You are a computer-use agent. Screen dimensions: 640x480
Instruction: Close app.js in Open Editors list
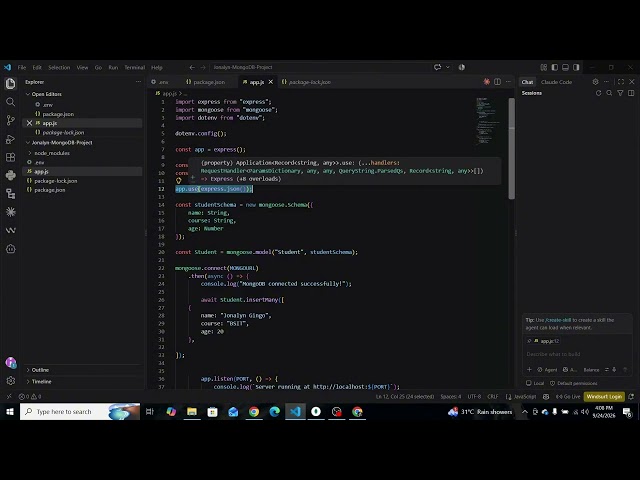[x=29, y=123]
